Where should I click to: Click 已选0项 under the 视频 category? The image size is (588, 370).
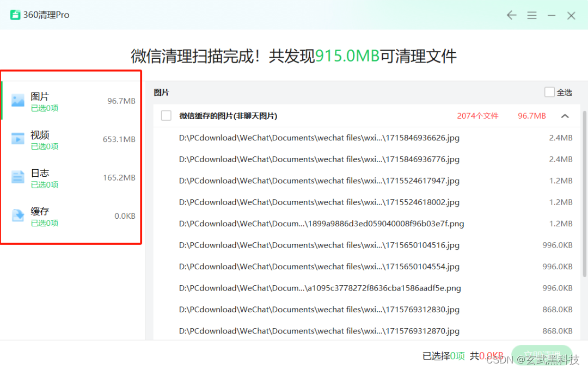pyautogui.click(x=45, y=146)
